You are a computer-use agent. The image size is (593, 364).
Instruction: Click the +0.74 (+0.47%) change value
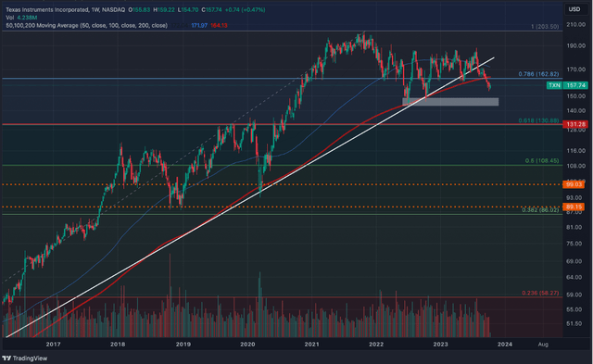[245, 10]
